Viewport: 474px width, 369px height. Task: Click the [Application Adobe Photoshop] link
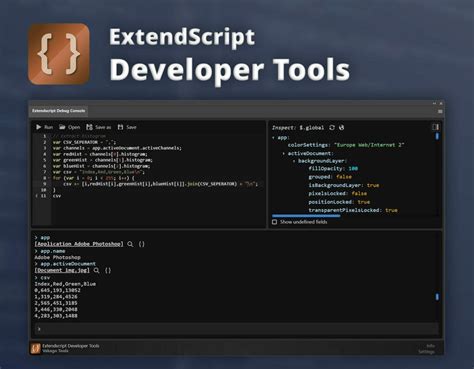79,244
